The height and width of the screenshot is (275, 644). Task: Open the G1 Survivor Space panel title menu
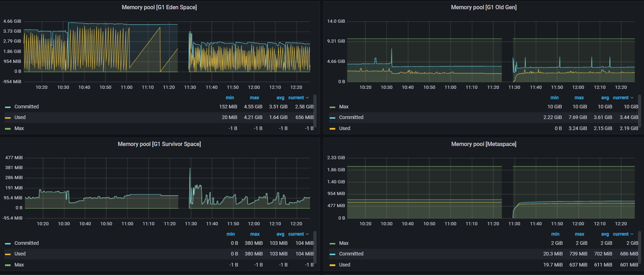coord(159,144)
